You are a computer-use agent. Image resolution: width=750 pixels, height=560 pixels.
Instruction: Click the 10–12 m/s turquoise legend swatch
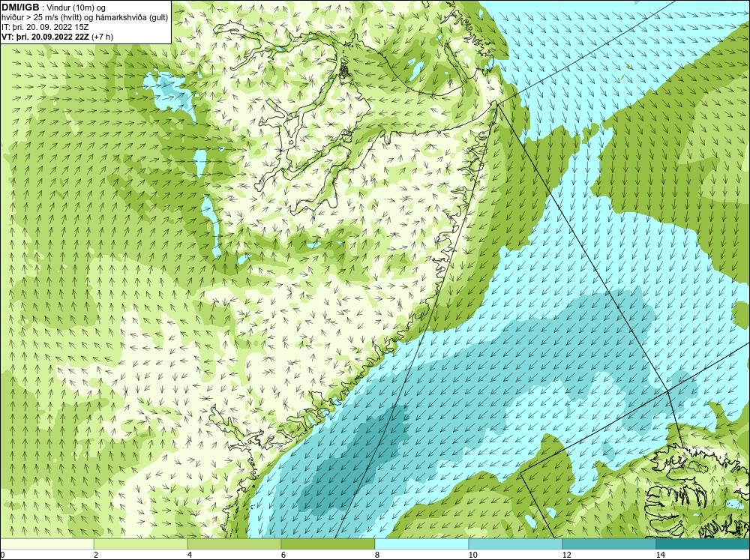(x=516, y=544)
